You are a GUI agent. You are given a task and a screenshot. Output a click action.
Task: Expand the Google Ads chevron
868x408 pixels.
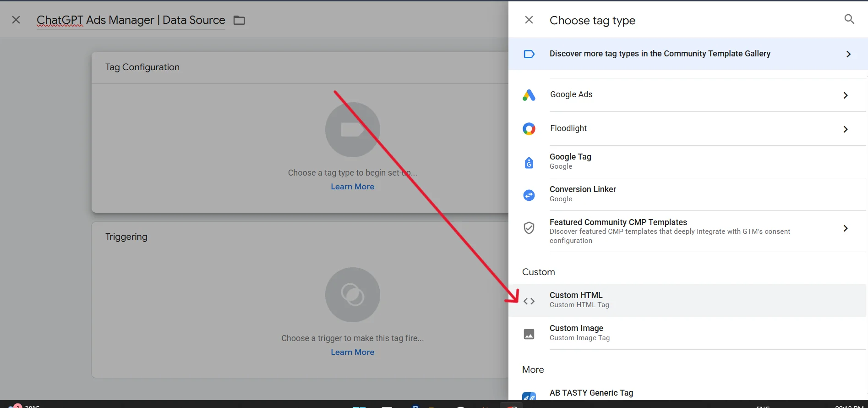click(x=846, y=95)
